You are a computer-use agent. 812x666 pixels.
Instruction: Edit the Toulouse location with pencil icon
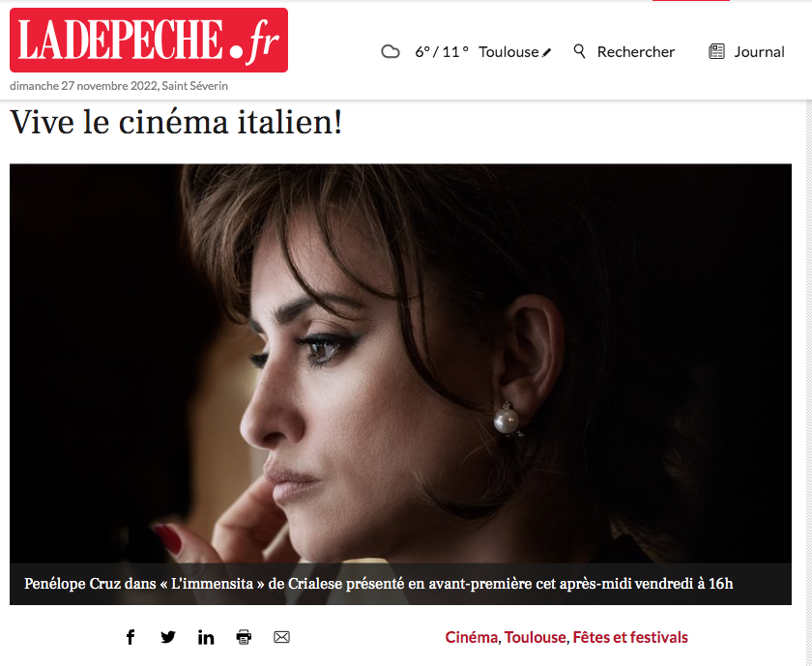546,53
